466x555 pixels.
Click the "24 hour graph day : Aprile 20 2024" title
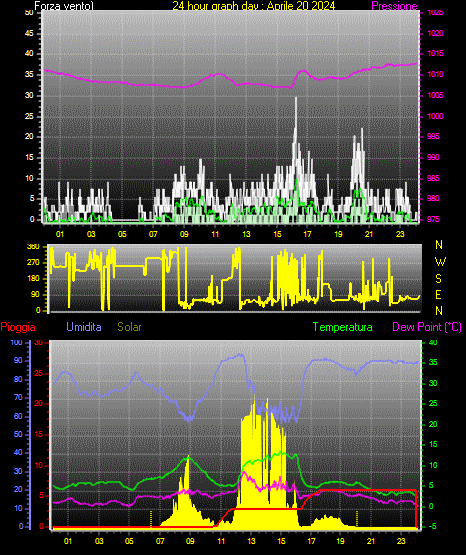coord(254,5)
